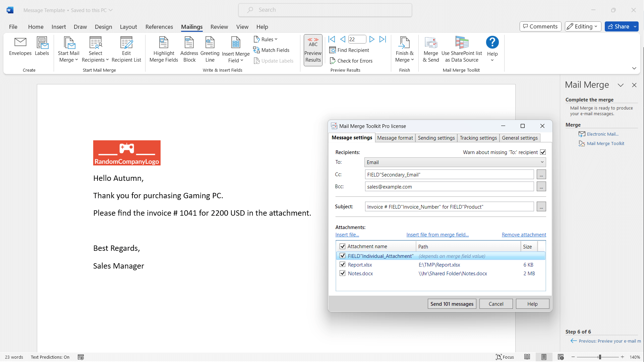The height and width of the screenshot is (362, 644).
Task: Open Find Recipient
Action: pos(349,50)
